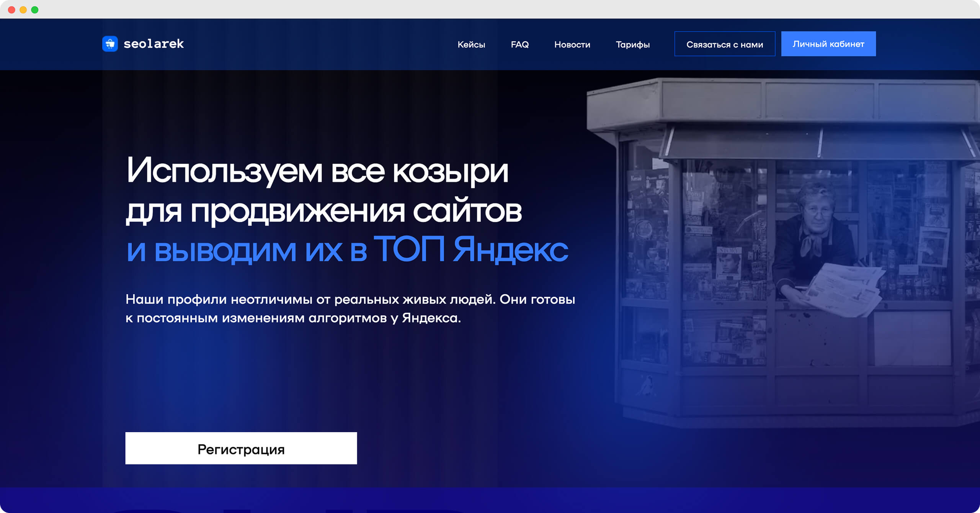Maximize the window with green button
Viewport: 980px width, 513px height.
[x=35, y=10]
